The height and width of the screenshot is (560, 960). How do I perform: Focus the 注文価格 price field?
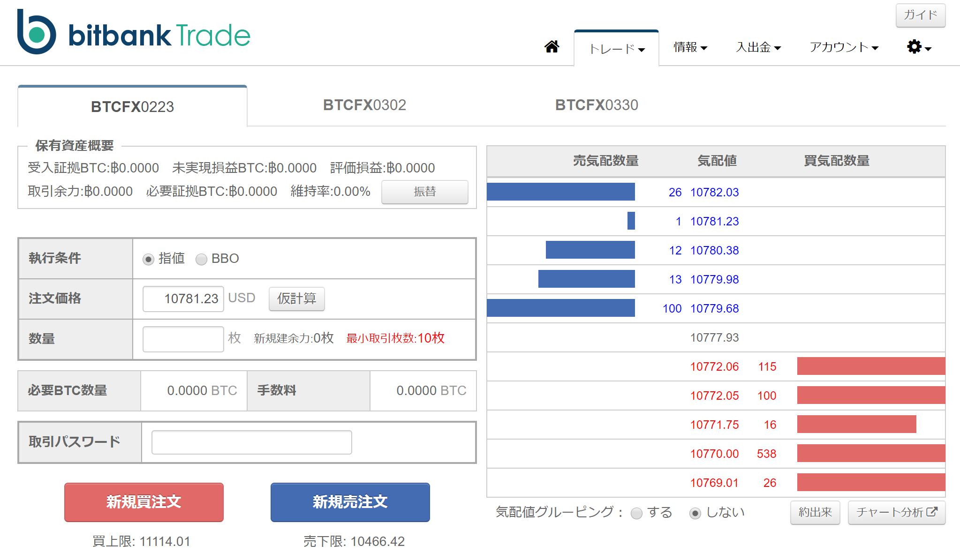click(x=183, y=299)
